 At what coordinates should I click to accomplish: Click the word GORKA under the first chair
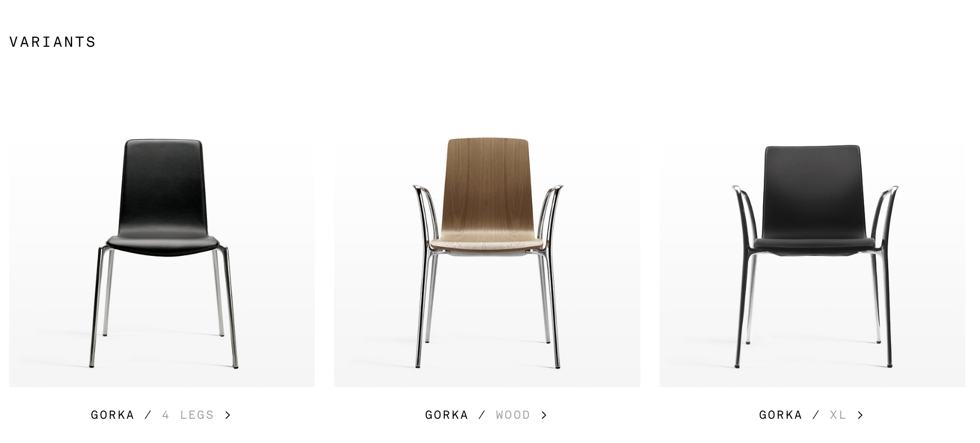[113, 415]
